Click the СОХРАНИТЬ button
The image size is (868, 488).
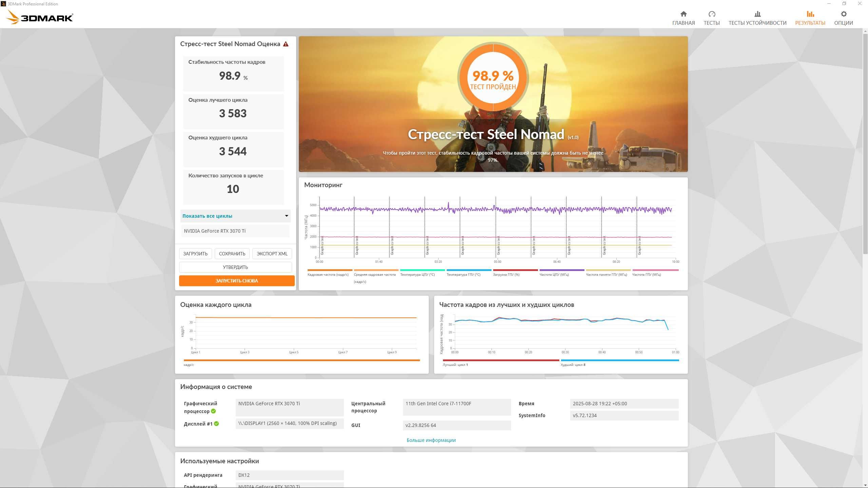click(232, 254)
